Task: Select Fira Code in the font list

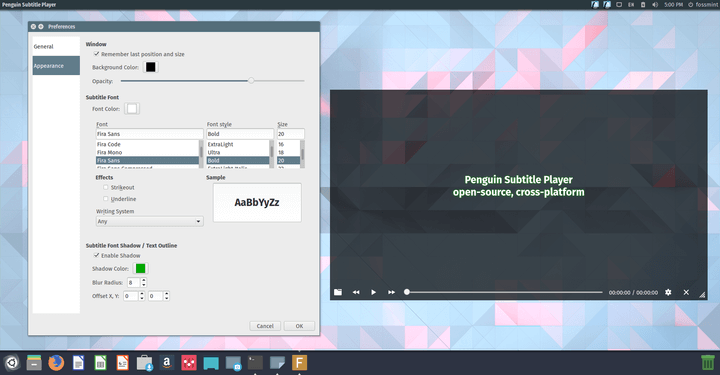Action: pyautogui.click(x=147, y=144)
